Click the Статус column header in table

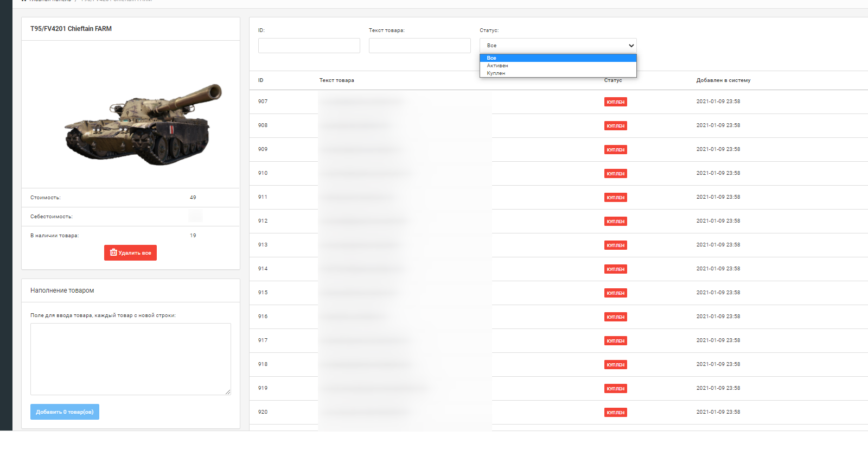pos(613,80)
